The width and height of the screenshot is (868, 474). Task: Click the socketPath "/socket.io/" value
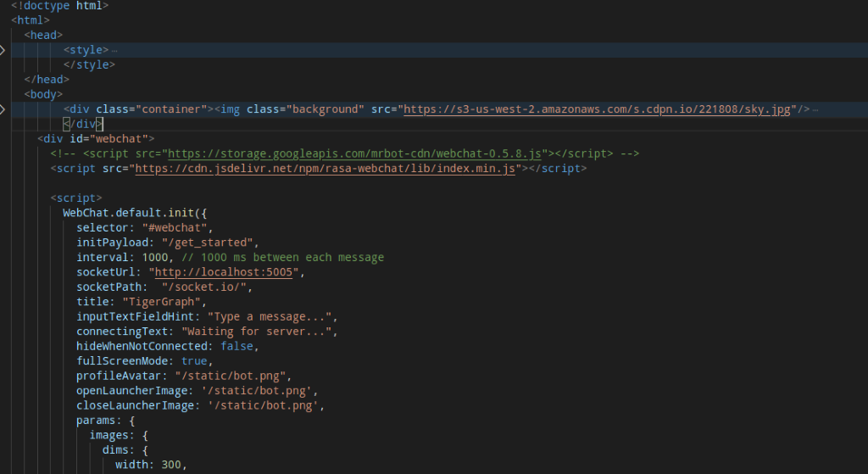[203, 287]
